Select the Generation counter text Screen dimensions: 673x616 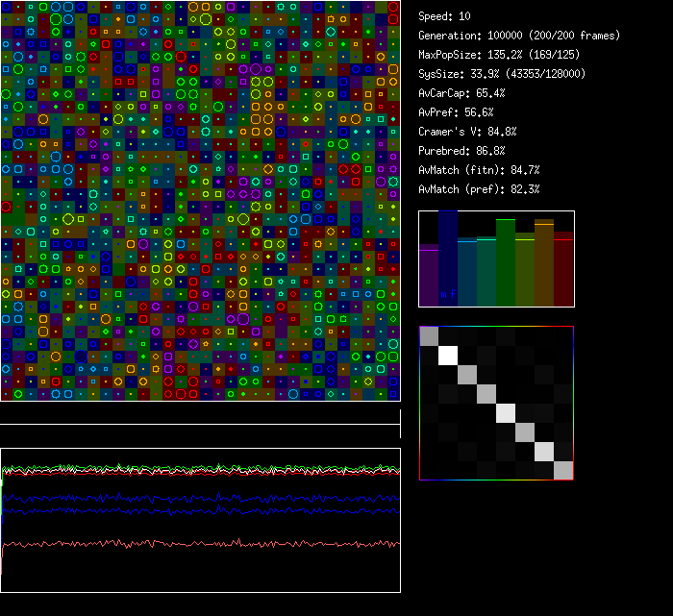pos(519,36)
